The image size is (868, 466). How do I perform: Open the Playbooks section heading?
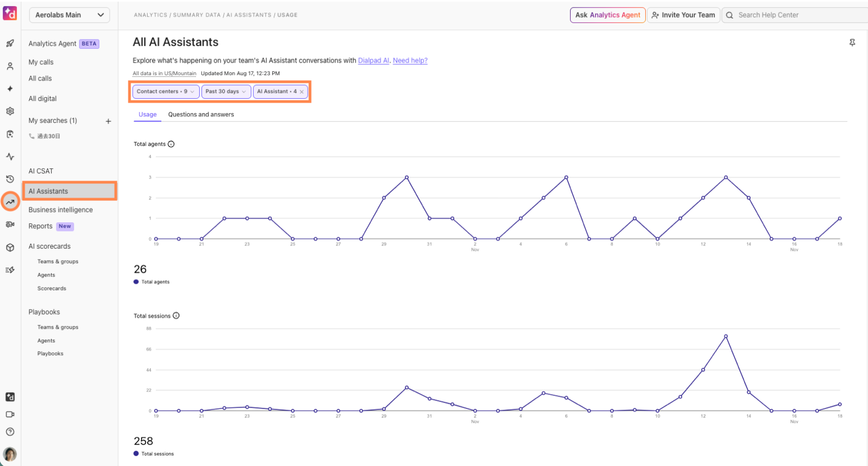pyautogui.click(x=44, y=312)
